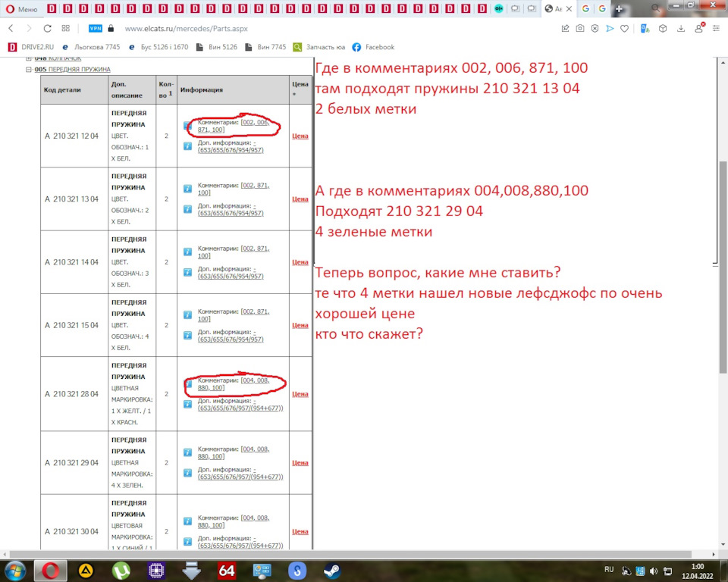This screenshot has width=728, height=582.
Task: Click the vertical page scrollbar thumb
Action: click(723, 267)
